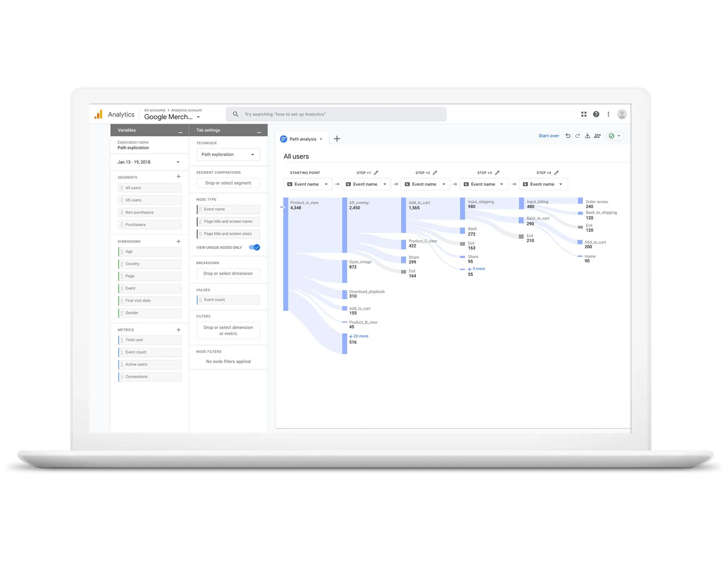
Task: Click the redo icon above the path chart
Action: pos(577,136)
